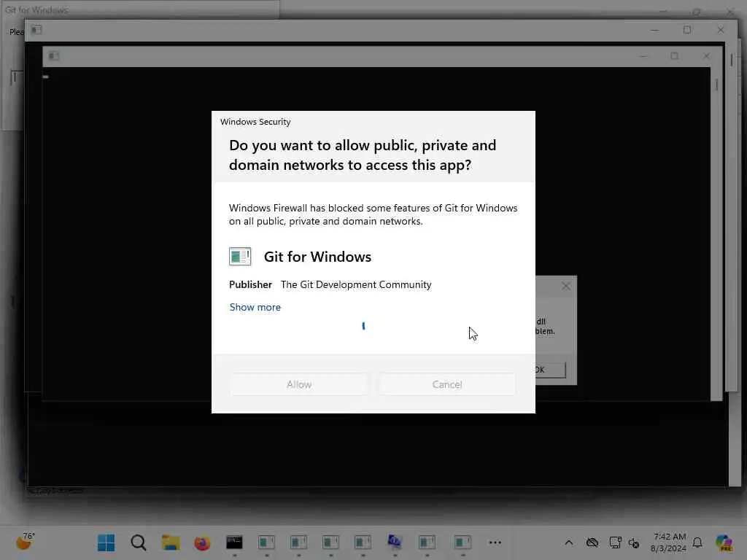Launch Copilot from the taskbar corner
This screenshot has height=560, width=747.
point(724,542)
